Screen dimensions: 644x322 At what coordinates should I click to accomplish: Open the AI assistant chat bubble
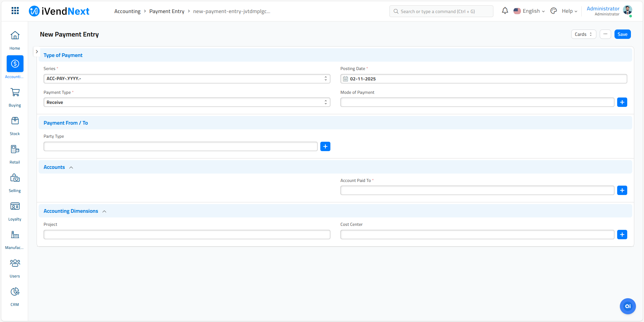(628, 306)
